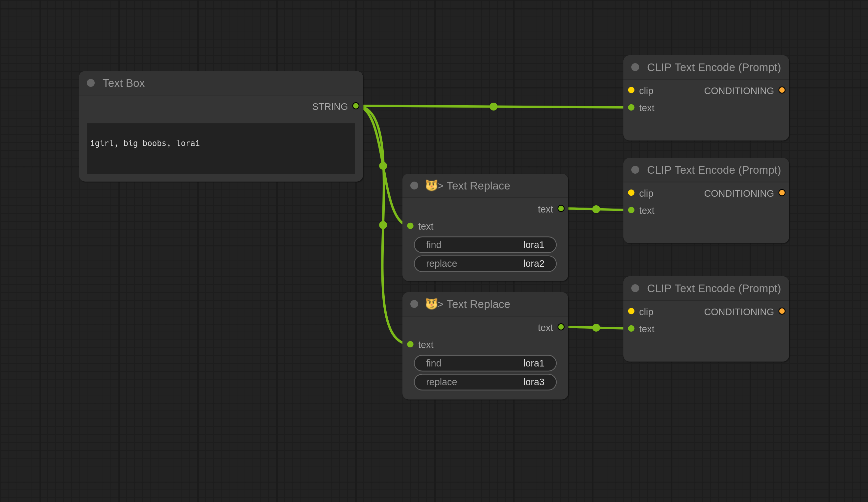
Task: Click the yellow clip socket on the middle CLIP node
Action: point(631,192)
